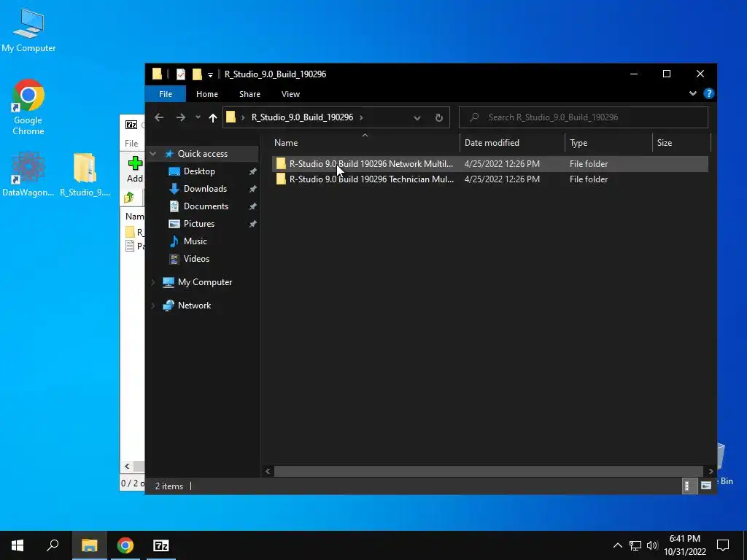Switch to the Home ribbon tab
The width and height of the screenshot is (747, 560).
(206, 94)
